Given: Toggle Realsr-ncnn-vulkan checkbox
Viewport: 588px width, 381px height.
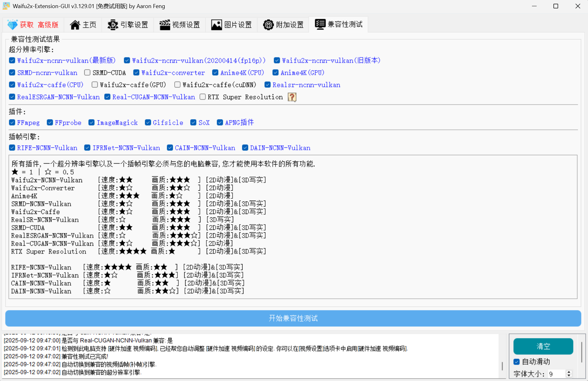Looking at the screenshot, I should (267, 85).
